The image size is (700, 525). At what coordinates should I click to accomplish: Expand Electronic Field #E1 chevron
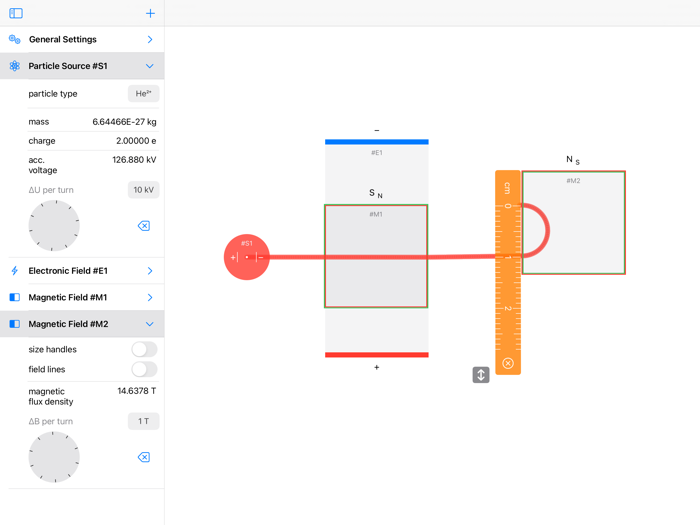pyautogui.click(x=150, y=271)
